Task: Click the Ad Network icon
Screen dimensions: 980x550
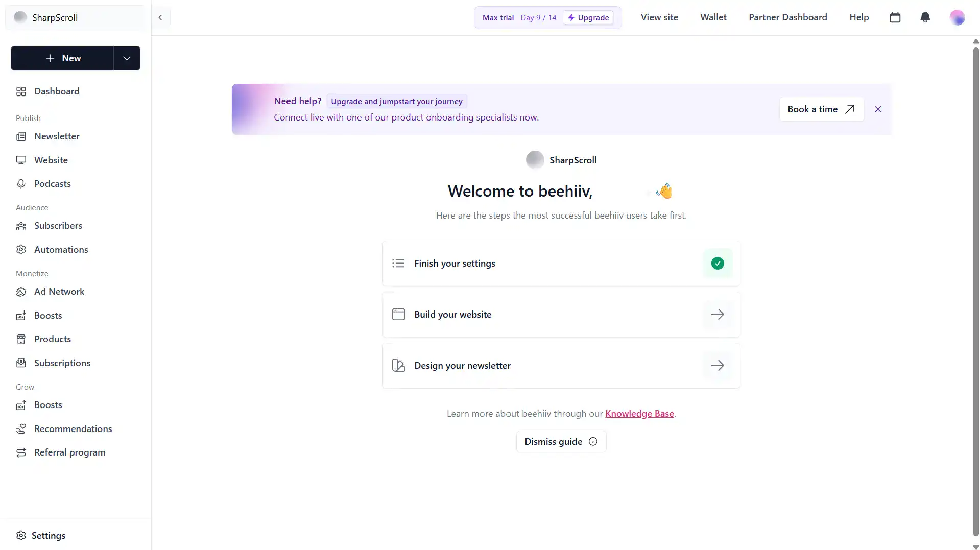Action: [x=21, y=292]
